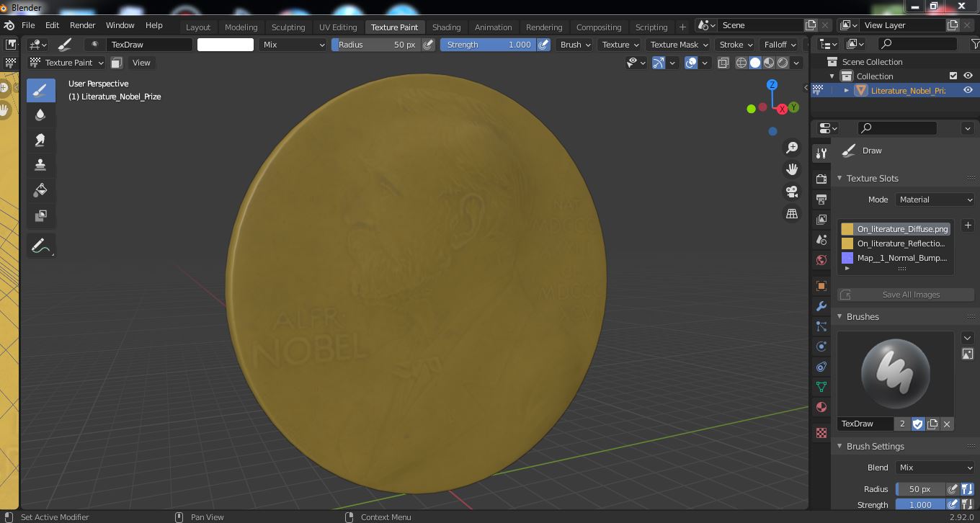Open the File menu
980x523 pixels.
pos(28,25)
